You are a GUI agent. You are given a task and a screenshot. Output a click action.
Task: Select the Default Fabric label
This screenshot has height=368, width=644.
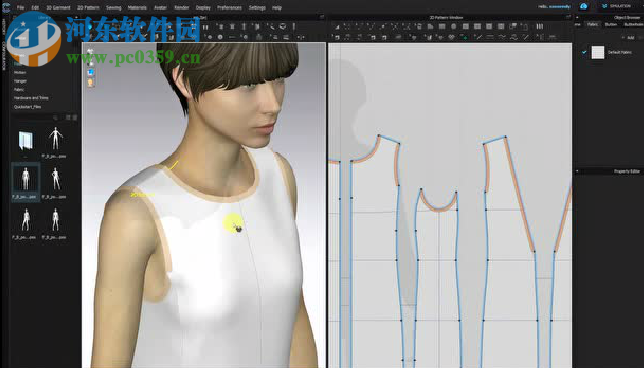[x=620, y=53]
